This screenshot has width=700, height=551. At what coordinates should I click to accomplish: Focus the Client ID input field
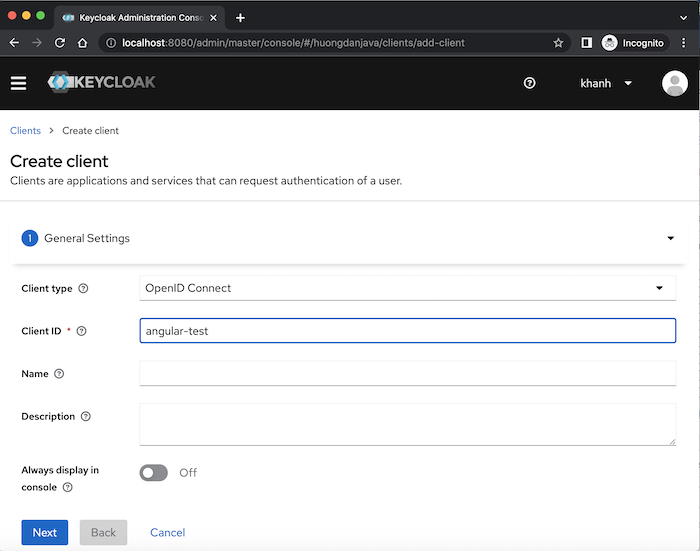pos(408,331)
